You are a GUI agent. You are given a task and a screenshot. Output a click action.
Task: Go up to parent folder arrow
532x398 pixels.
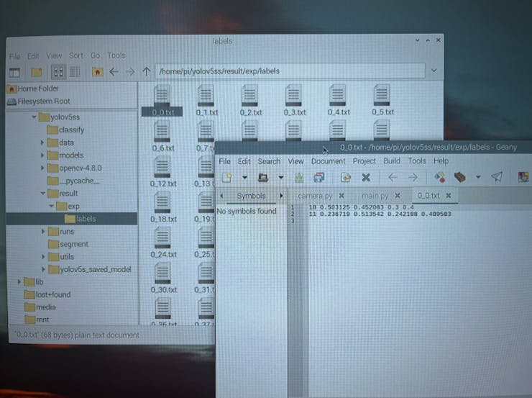click(146, 71)
